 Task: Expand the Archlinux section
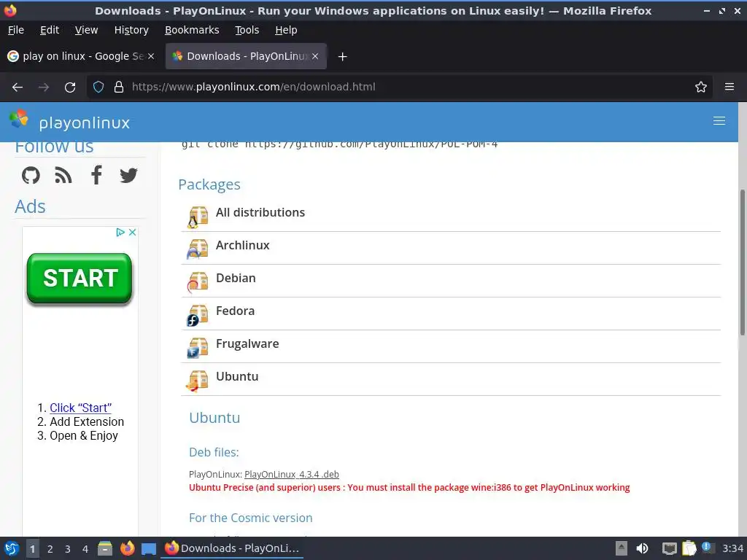(x=451, y=248)
